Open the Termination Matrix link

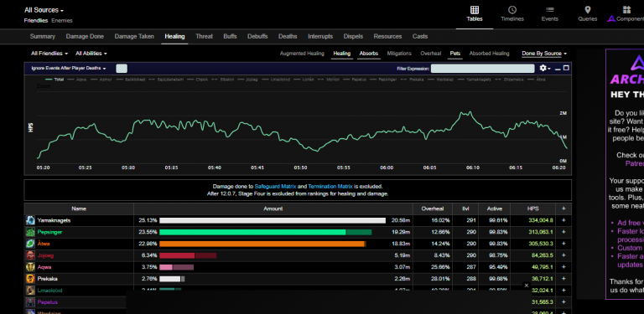[330, 187]
